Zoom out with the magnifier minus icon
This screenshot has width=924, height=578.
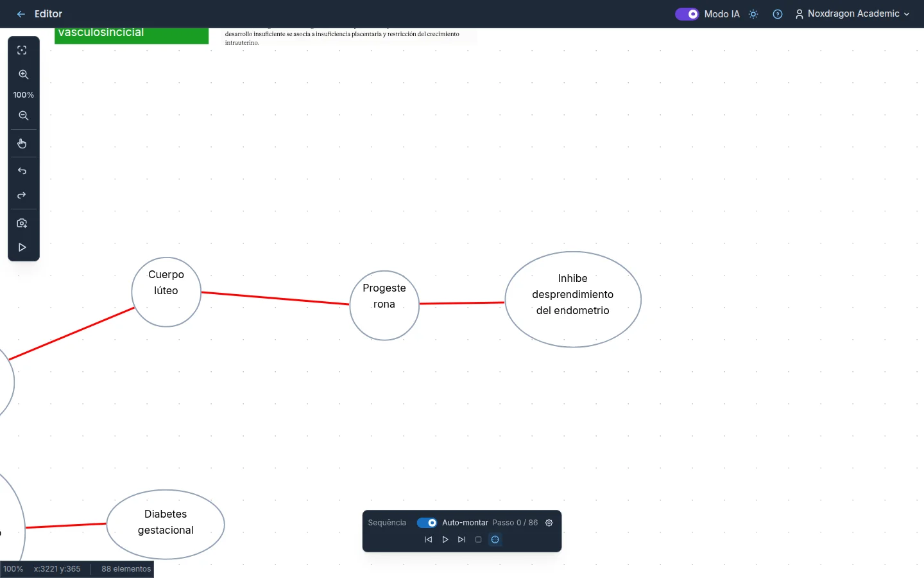(24, 116)
